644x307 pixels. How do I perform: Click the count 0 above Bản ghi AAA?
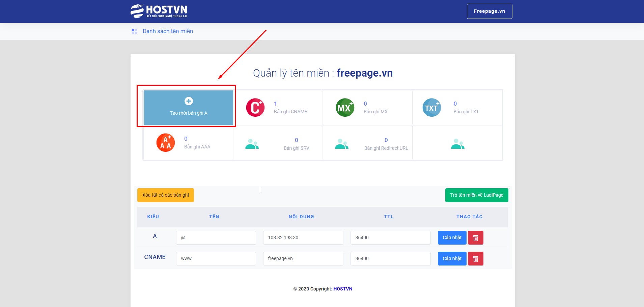(x=186, y=139)
